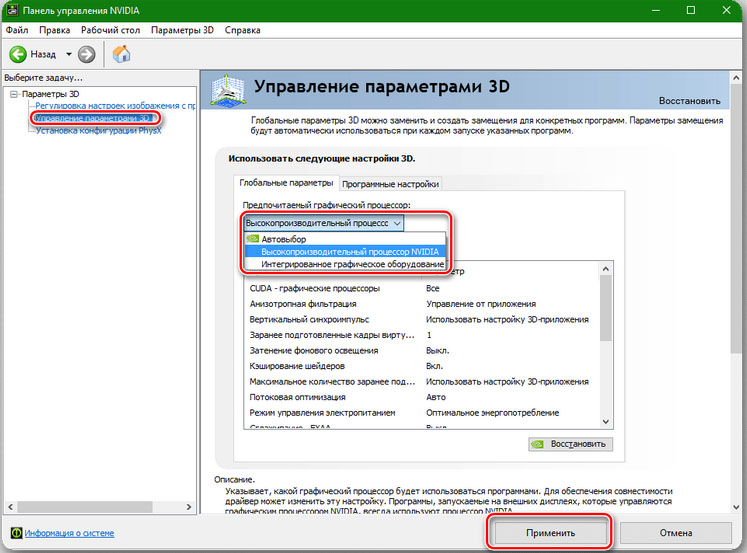Click the settings list scrollbar thumb
The width and height of the screenshot is (747, 553).
point(606,308)
